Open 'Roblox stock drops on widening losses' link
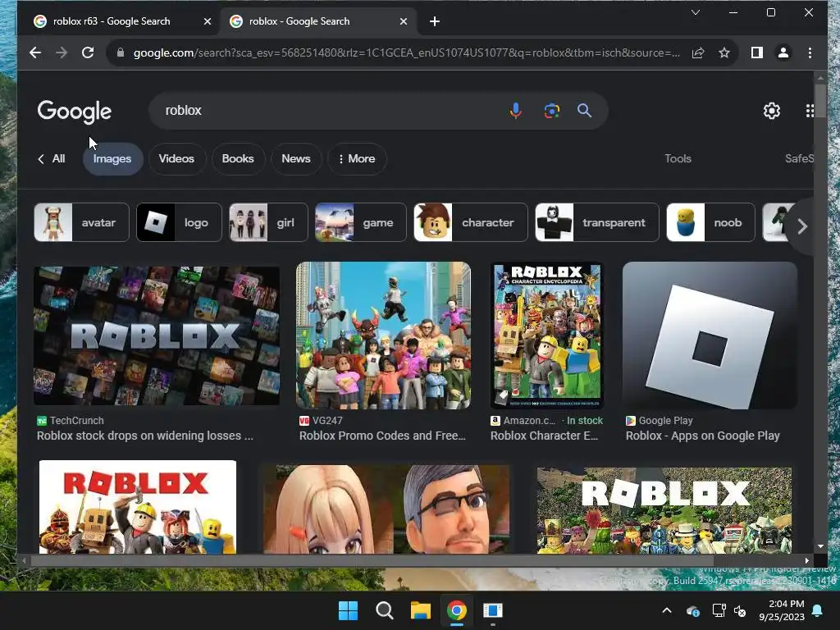 click(x=144, y=436)
